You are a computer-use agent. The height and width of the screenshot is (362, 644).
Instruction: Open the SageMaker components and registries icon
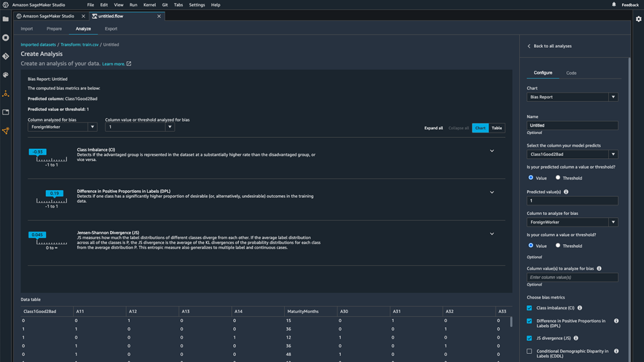(5, 94)
